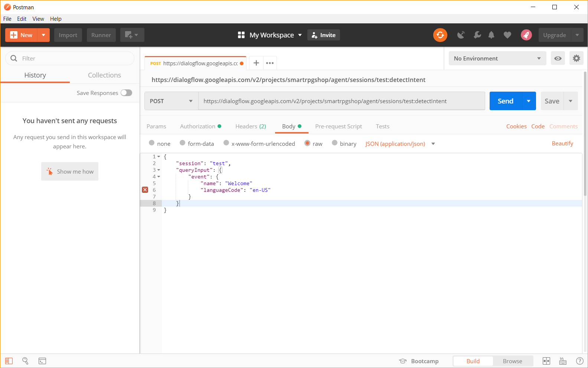Open the File menu
Screen dimensions: 588x368
[7, 19]
